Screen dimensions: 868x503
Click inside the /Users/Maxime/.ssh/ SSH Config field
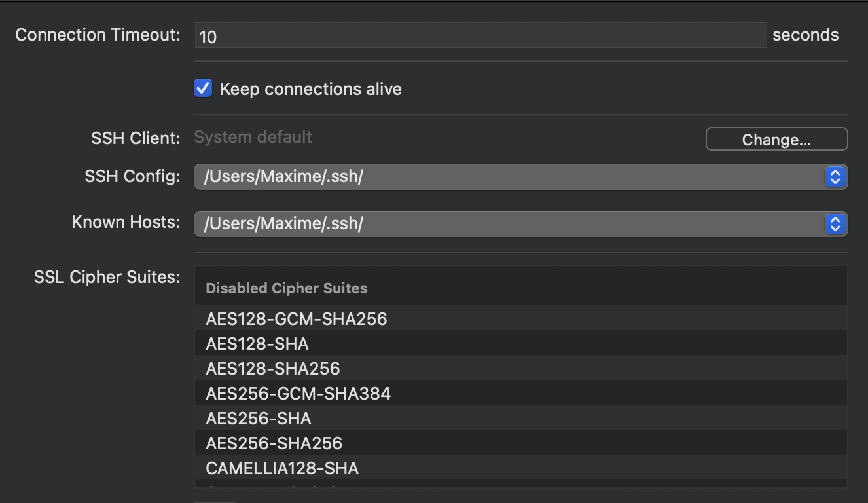tap(458, 177)
